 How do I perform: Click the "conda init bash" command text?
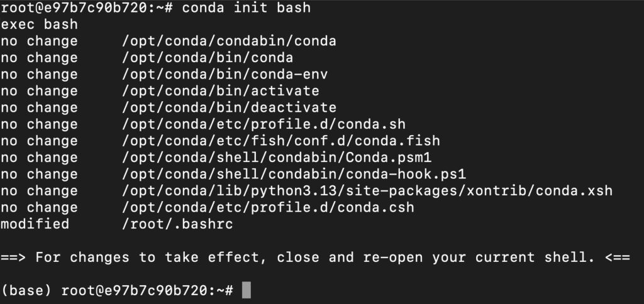tap(247, 8)
